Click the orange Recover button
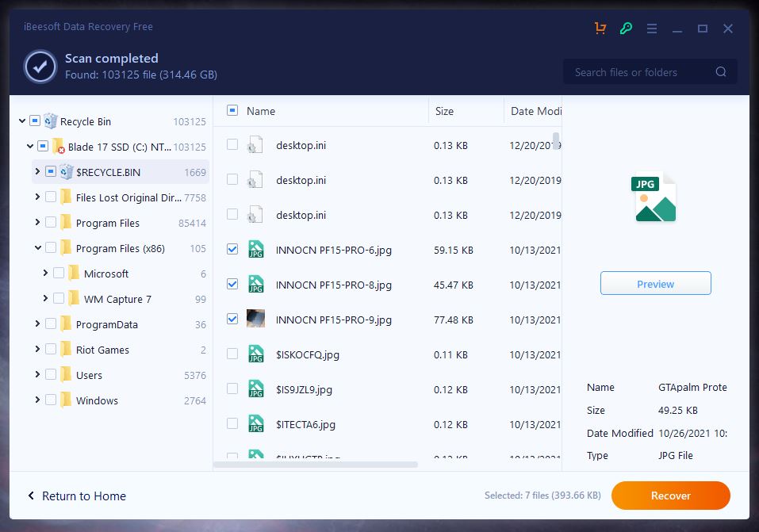This screenshot has height=532, width=759. 670,496
